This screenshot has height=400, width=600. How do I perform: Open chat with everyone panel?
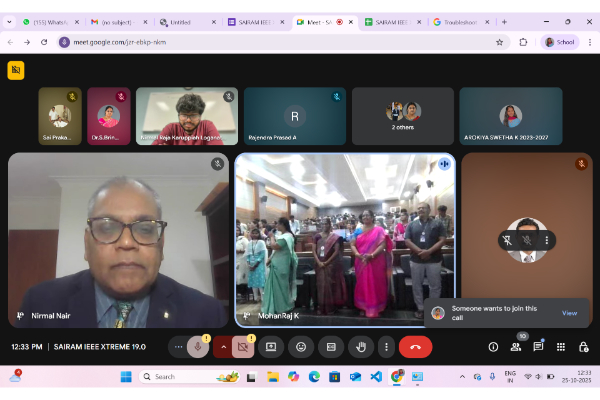click(x=538, y=347)
